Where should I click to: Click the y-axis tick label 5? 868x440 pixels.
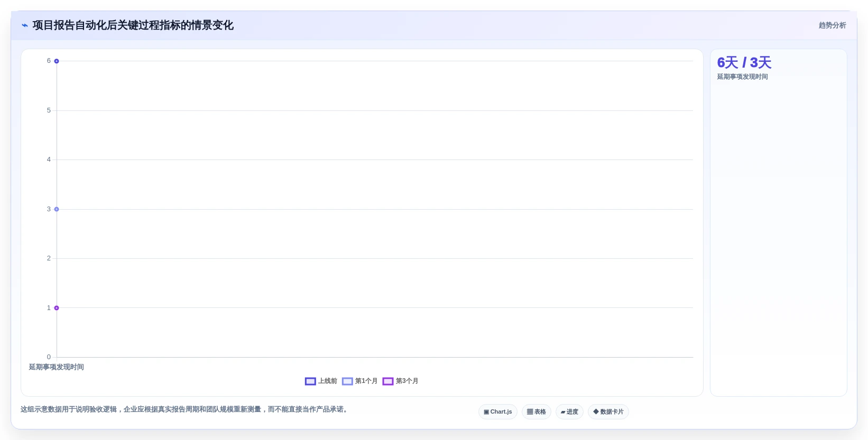pyautogui.click(x=49, y=110)
